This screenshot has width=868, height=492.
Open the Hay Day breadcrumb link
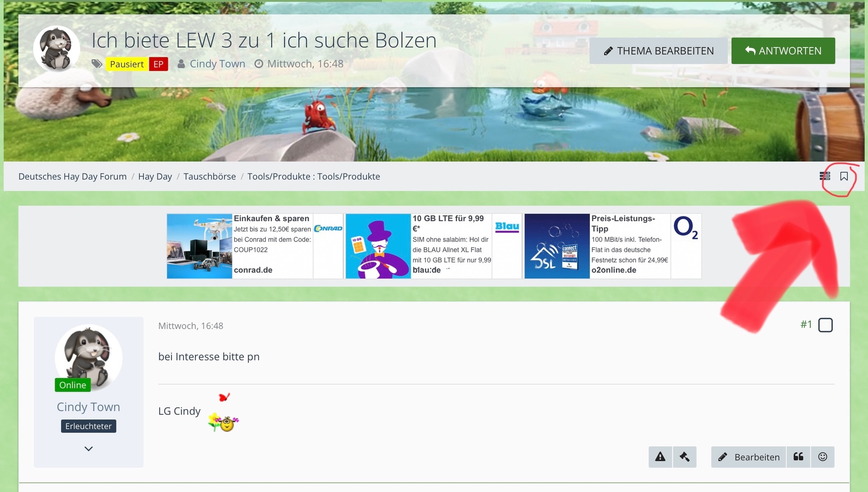(155, 176)
